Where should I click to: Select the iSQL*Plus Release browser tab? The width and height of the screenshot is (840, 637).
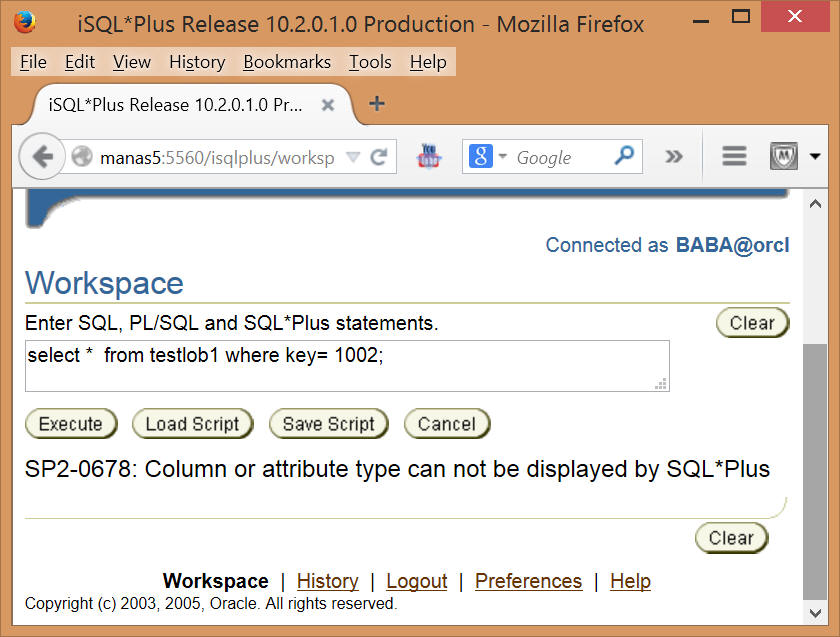tap(190, 105)
